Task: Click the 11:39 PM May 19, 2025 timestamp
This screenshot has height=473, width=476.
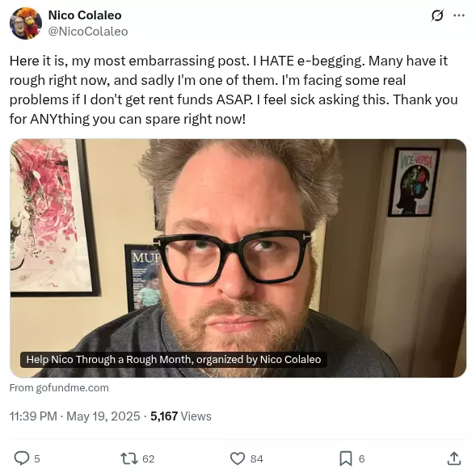Action: (74, 416)
